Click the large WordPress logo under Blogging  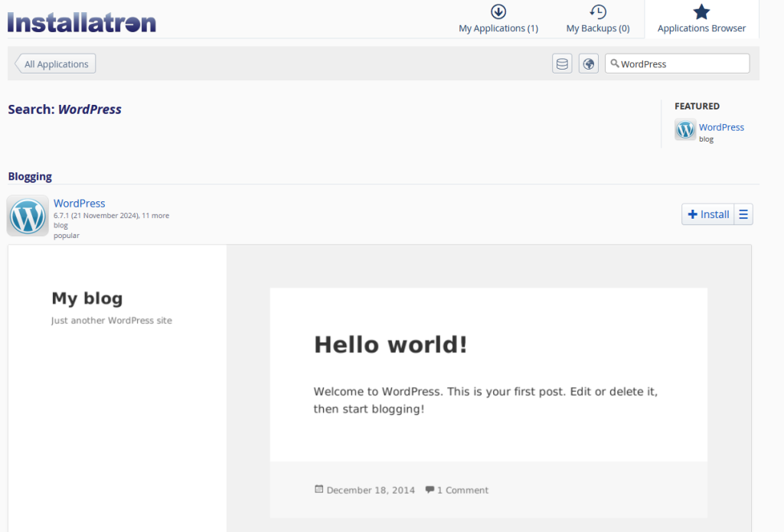tap(28, 216)
